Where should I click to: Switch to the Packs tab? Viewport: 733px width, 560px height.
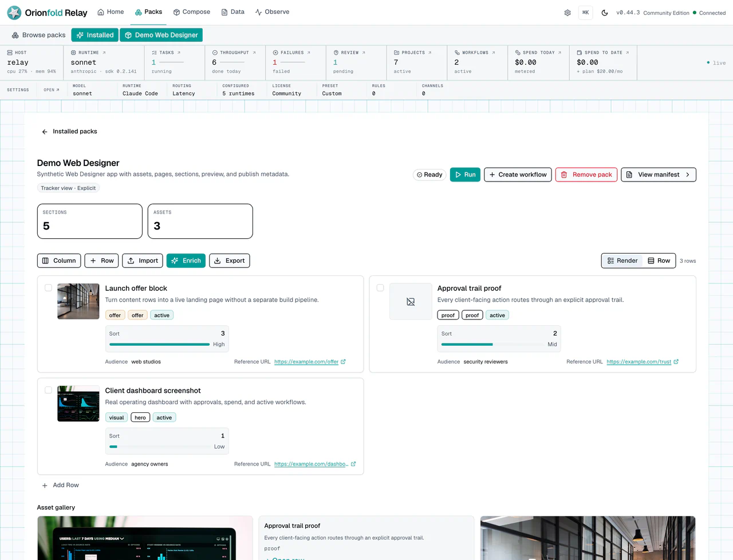tap(148, 12)
